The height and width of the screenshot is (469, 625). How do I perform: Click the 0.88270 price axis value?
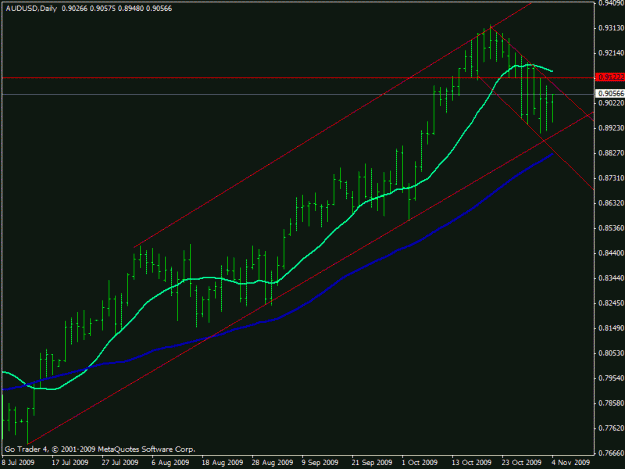[x=611, y=153]
